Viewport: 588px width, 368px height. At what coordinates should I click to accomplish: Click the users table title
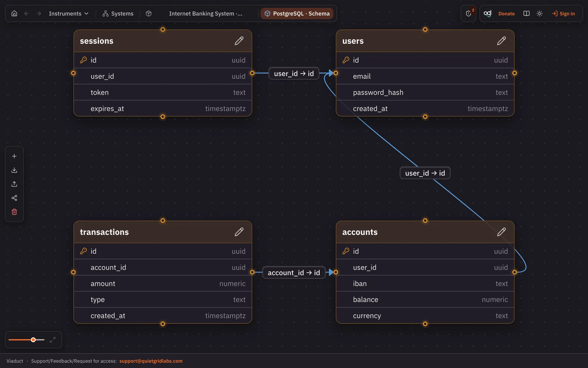pos(353,41)
